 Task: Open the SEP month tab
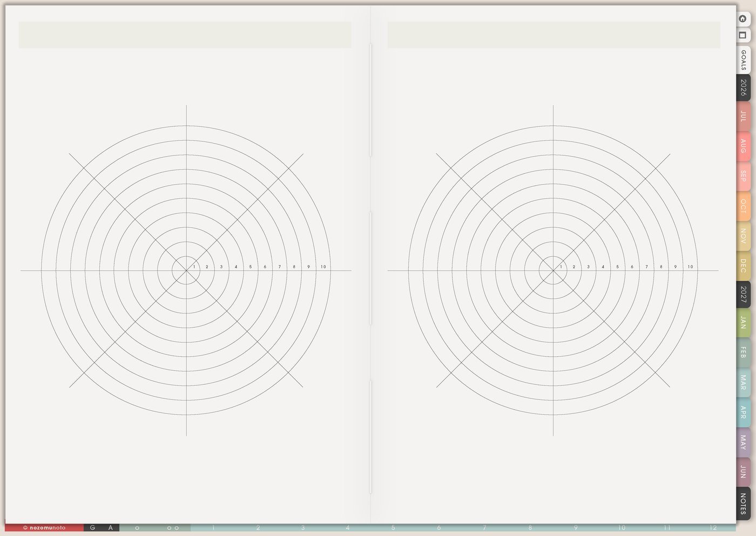[743, 175]
